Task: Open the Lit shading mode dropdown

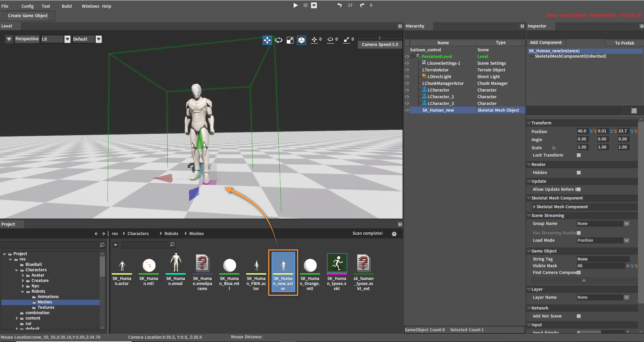Action: [x=67, y=39]
